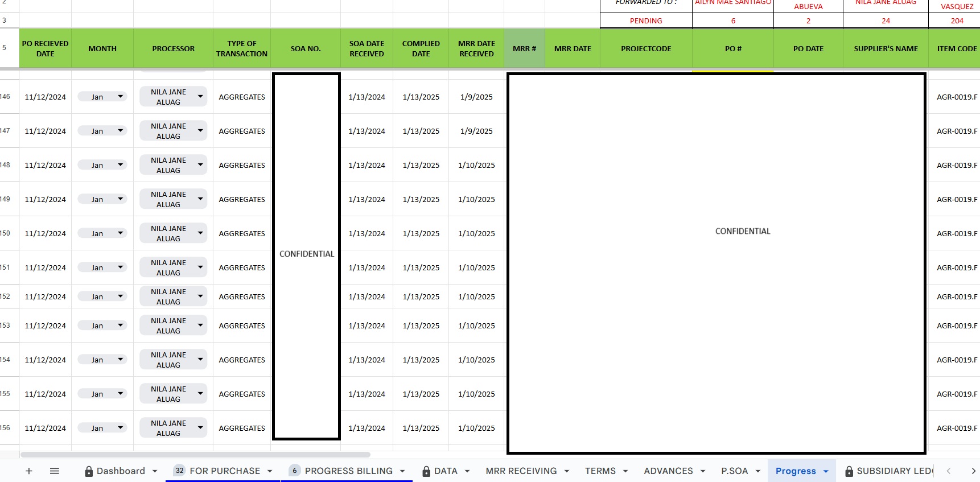980x482 pixels.
Task: Open Dashboard tab dropdown arrow
Action: pos(155,471)
